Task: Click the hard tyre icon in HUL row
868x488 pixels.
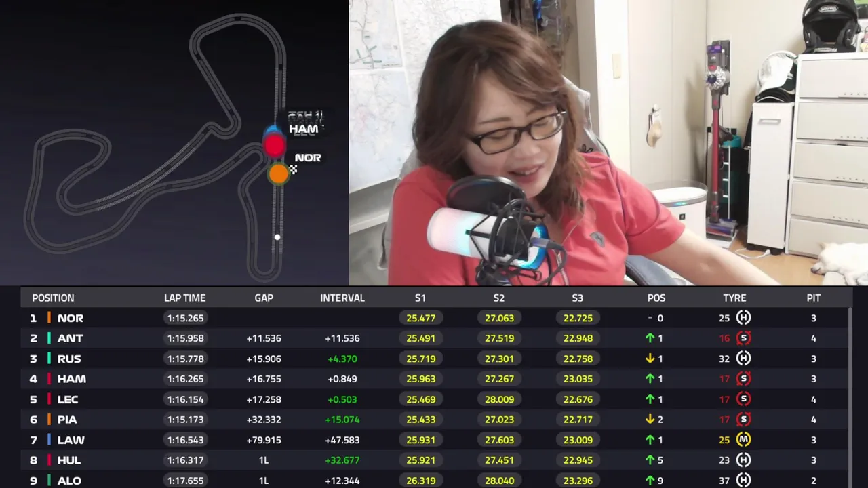Action: pyautogui.click(x=744, y=460)
